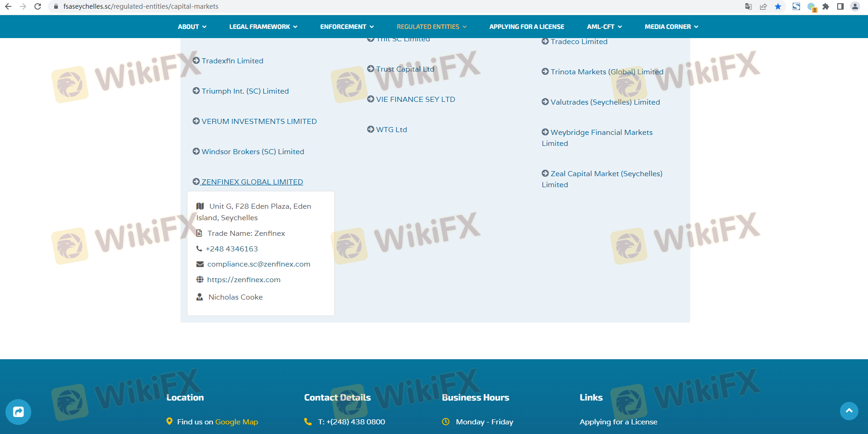This screenshot has width=868, height=434.
Task: Open the REGULATED ENTITIES menu
Action: click(431, 27)
